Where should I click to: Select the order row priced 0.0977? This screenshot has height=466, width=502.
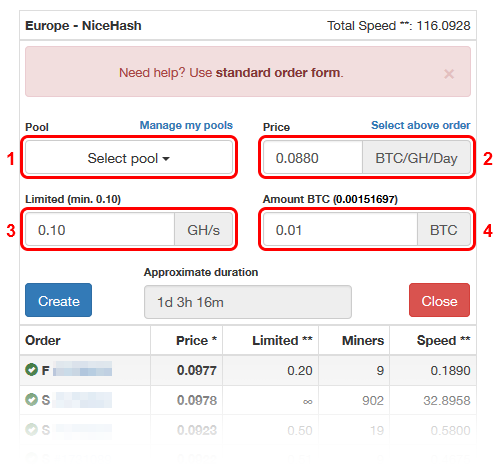[248, 370]
